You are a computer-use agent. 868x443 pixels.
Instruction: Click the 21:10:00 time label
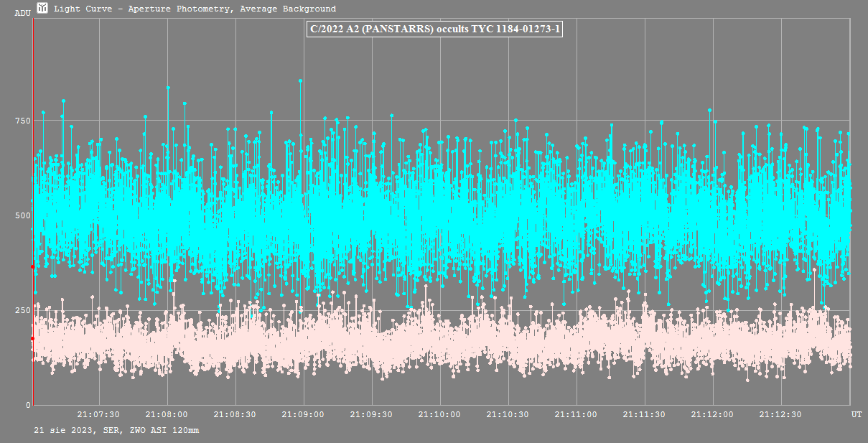(x=440, y=414)
